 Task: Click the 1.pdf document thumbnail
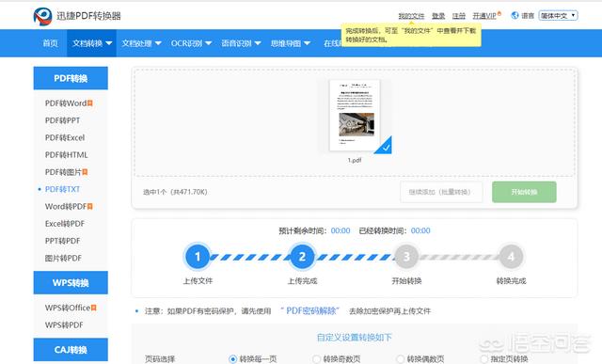[356, 115]
